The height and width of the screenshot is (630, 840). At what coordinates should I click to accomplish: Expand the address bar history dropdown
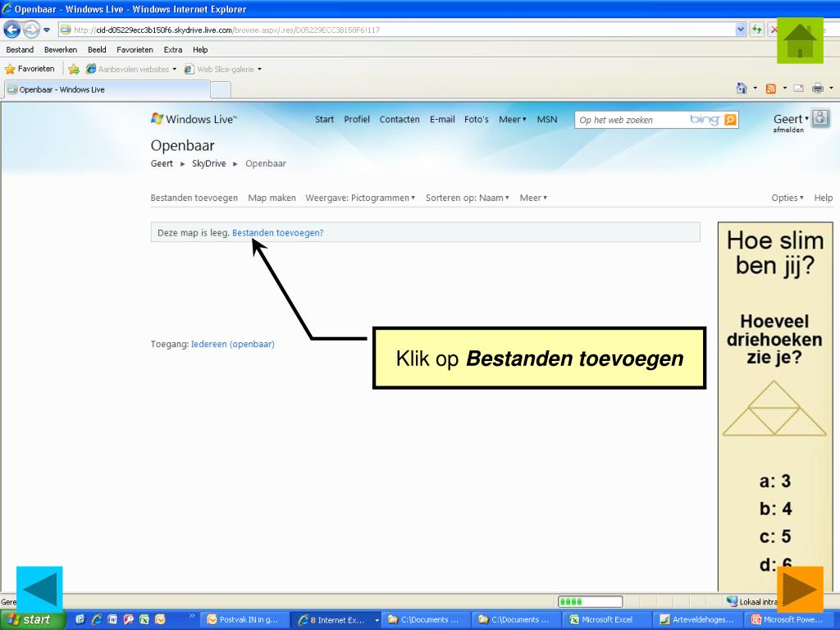[741, 30]
